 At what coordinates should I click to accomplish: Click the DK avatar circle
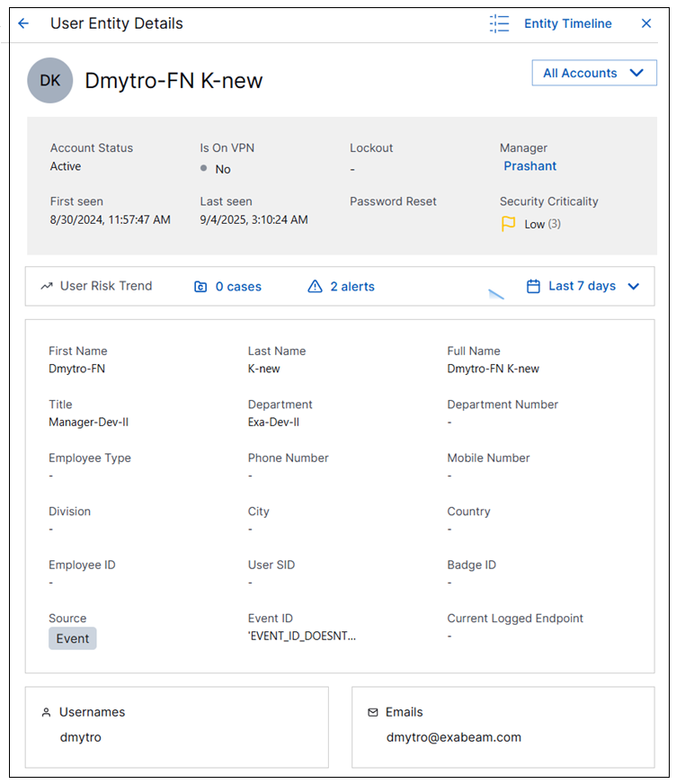point(50,81)
